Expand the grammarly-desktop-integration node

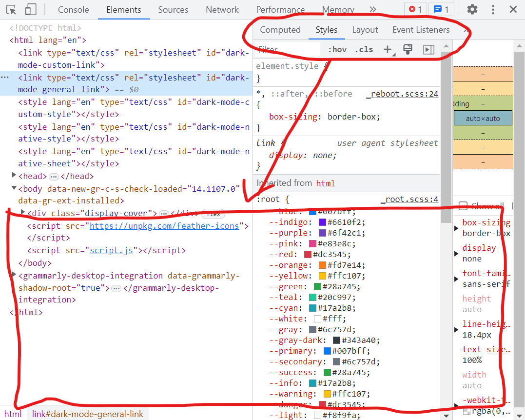[14, 275]
